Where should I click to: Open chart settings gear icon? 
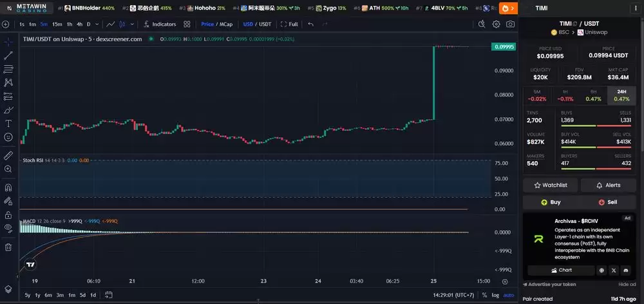point(496,24)
